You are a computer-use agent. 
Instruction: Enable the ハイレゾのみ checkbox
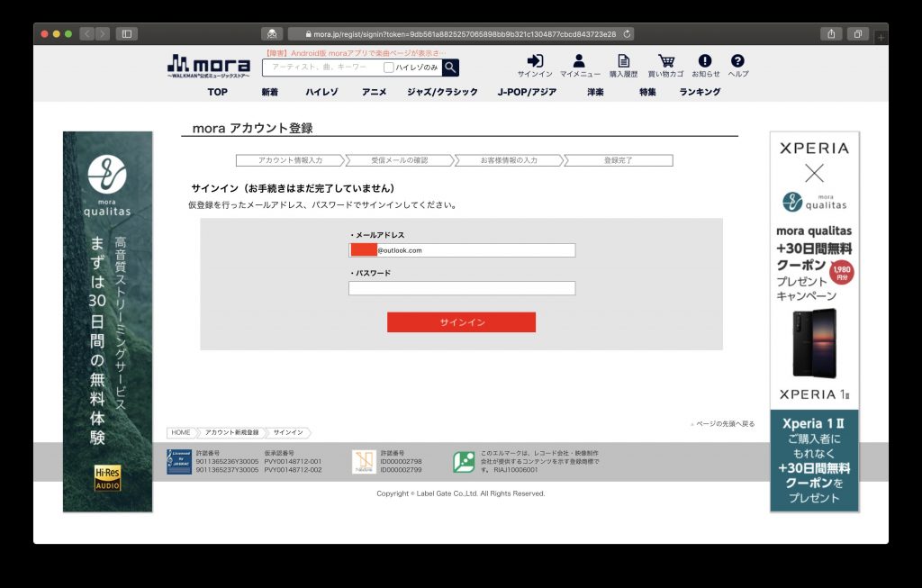coord(389,68)
